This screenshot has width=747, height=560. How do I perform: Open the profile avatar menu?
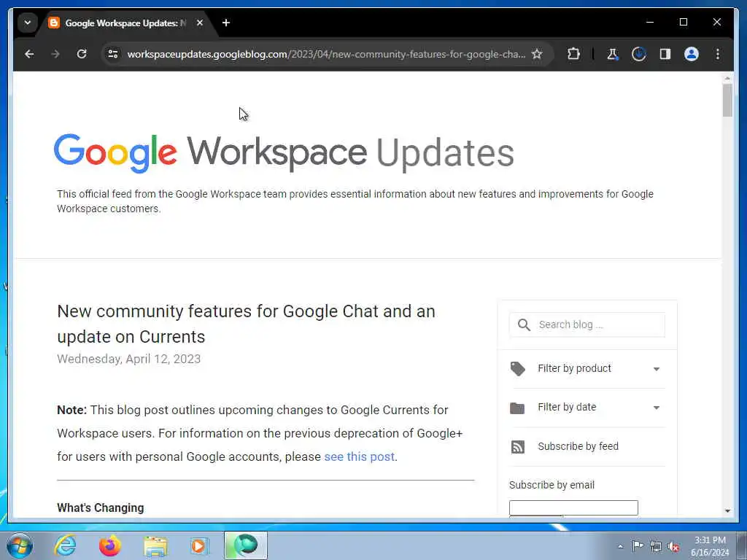pos(692,54)
